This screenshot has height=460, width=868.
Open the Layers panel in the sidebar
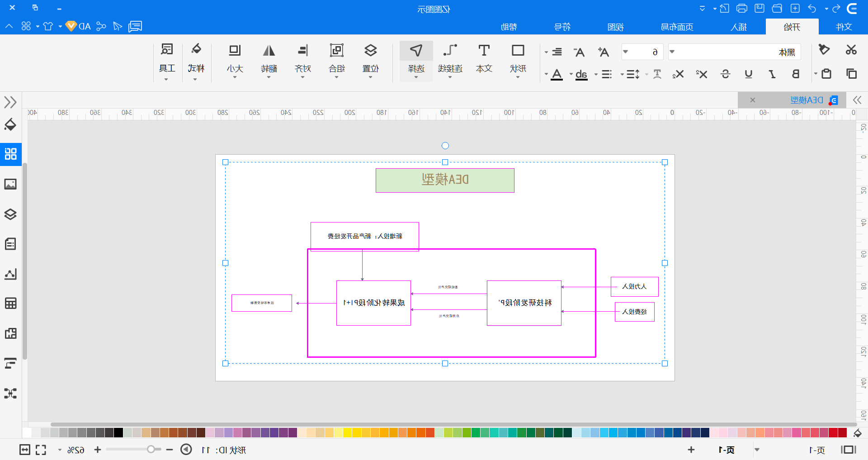[11, 214]
